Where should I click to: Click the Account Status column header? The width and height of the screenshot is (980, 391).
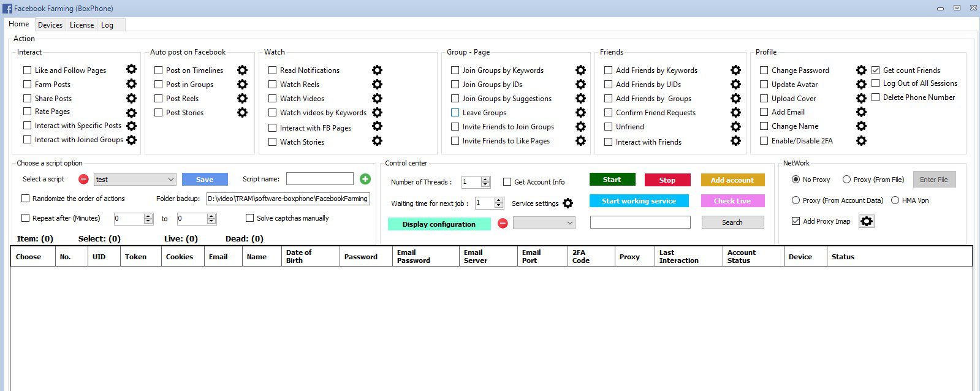[x=753, y=257]
